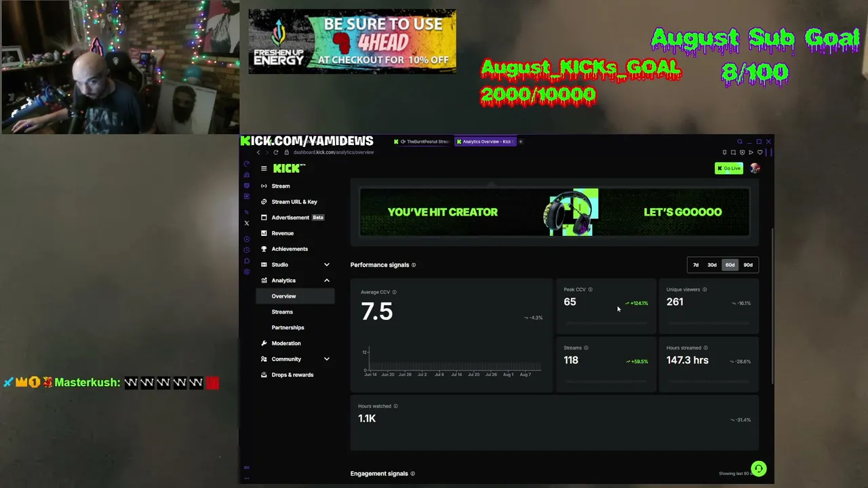Image resolution: width=868 pixels, height=488 pixels.
Task: Open the hamburger menu beside the Kick logo
Action: pyautogui.click(x=264, y=169)
